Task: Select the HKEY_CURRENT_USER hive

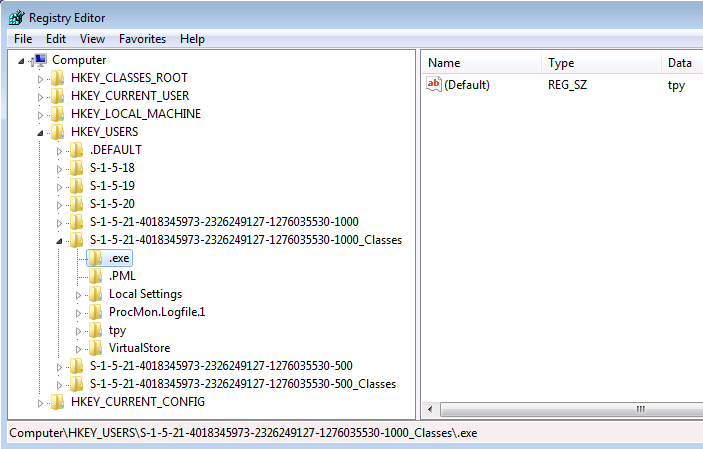Action: [x=129, y=96]
